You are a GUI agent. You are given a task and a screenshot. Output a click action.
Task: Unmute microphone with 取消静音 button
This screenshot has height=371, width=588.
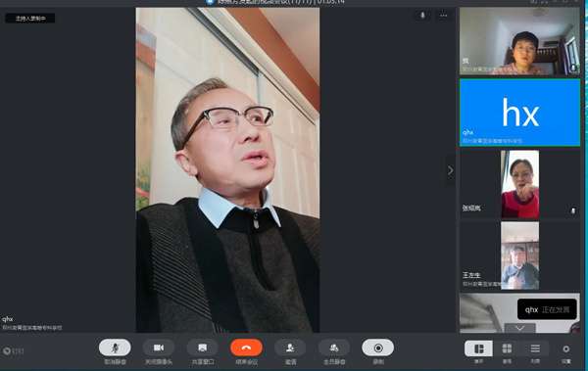pyautogui.click(x=115, y=348)
